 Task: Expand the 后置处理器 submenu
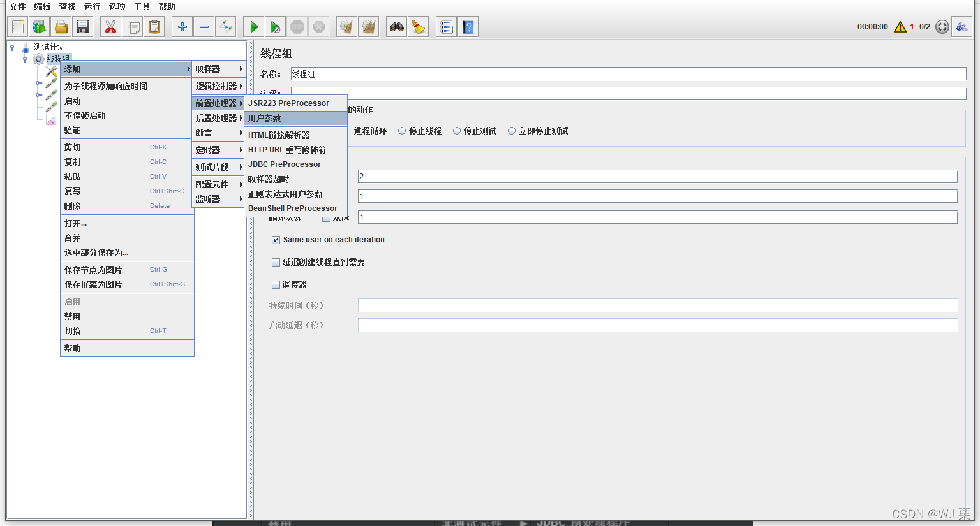click(x=219, y=118)
